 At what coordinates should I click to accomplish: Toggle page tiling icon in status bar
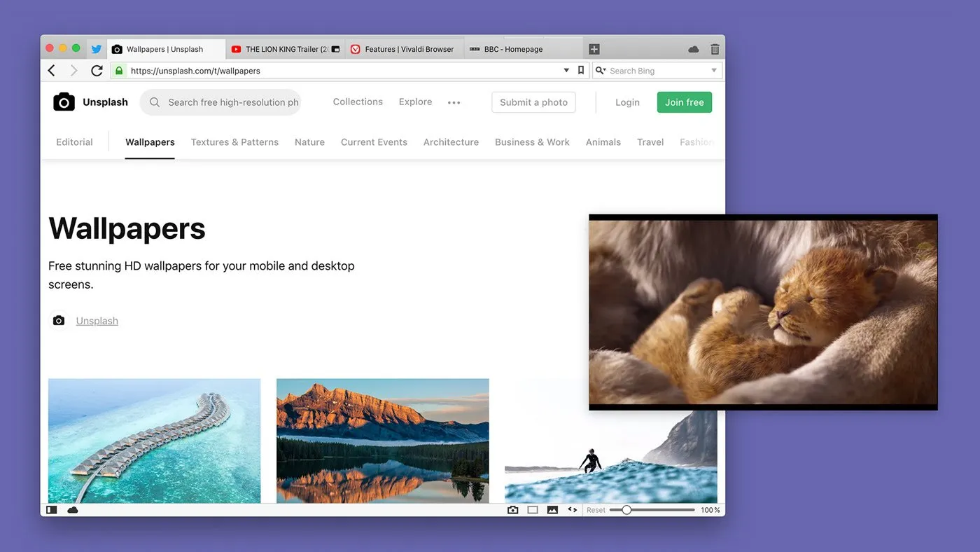pos(533,510)
